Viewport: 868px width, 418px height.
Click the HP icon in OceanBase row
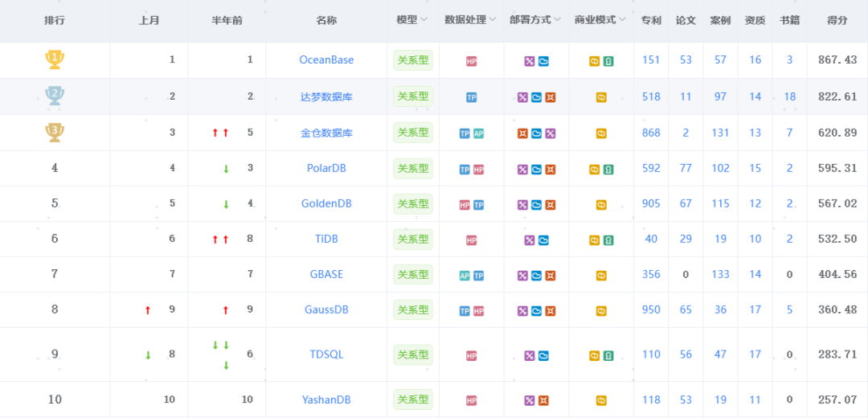tap(471, 61)
